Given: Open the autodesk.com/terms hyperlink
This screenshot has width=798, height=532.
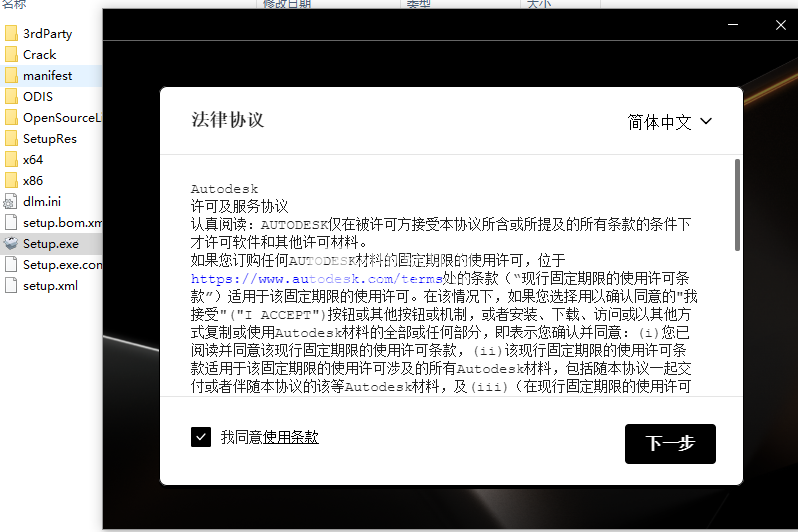Looking at the screenshot, I should point(316,278).
